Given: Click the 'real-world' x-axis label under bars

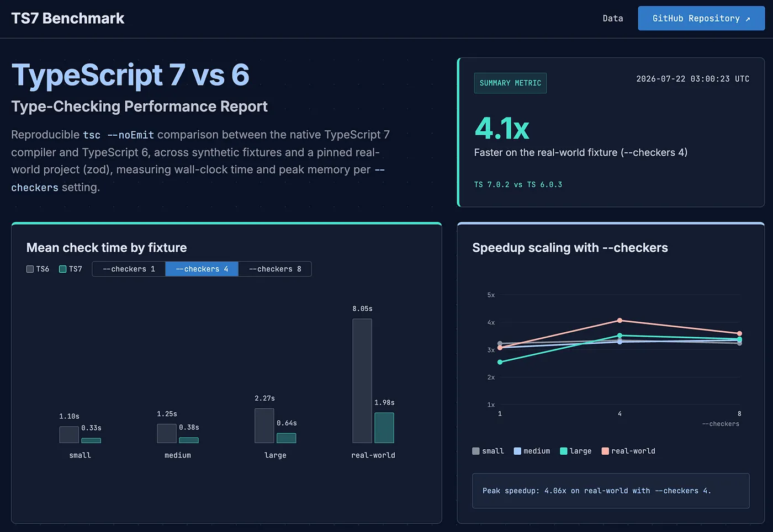Looking at the screenshot, I should pos(373,455).
